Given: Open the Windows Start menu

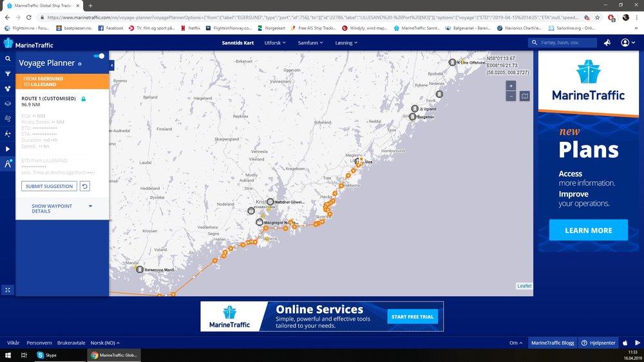Looking at the screenshot, I should (x=8, y=355).
